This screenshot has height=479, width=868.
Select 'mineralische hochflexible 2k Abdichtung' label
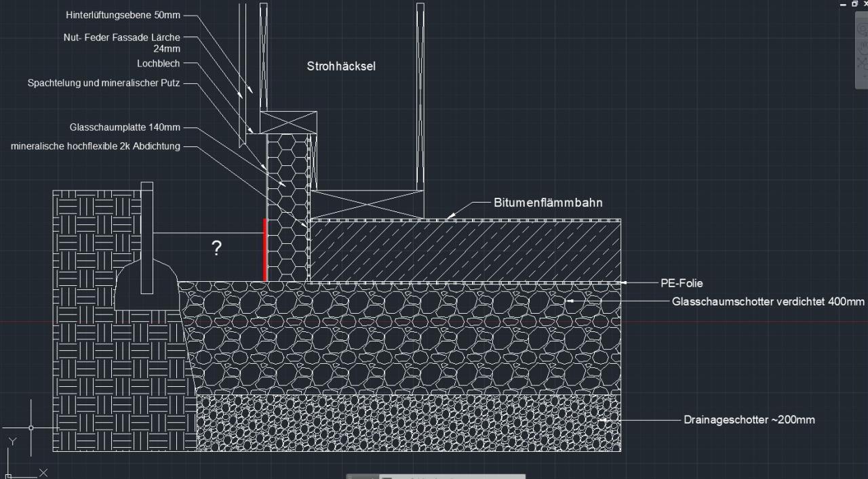pyautogui.click(x=96, y=146)
